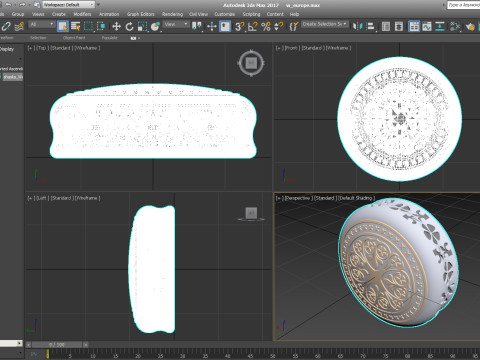Open the Civil View menu
The image size is (480, 360).
(198, 14)
